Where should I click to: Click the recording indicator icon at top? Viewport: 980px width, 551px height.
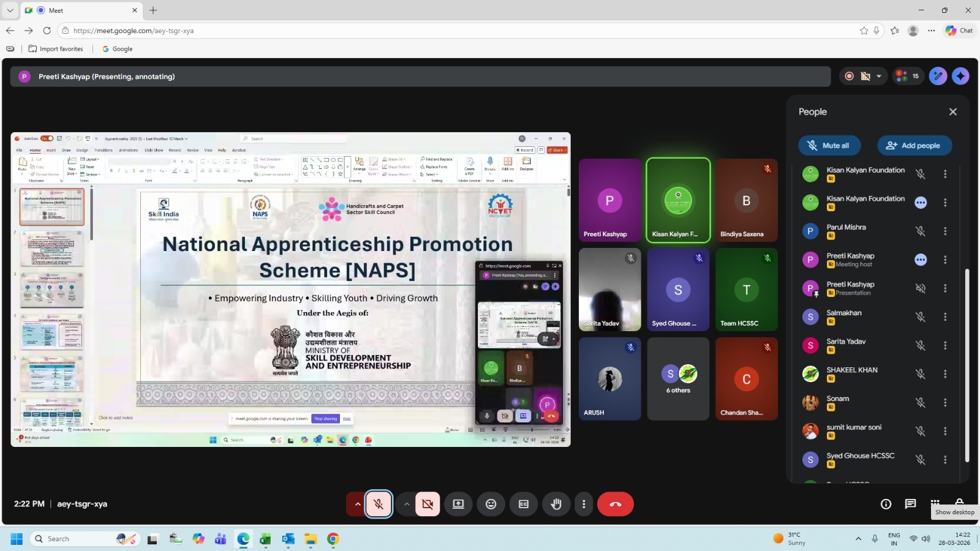click(849, 77)
